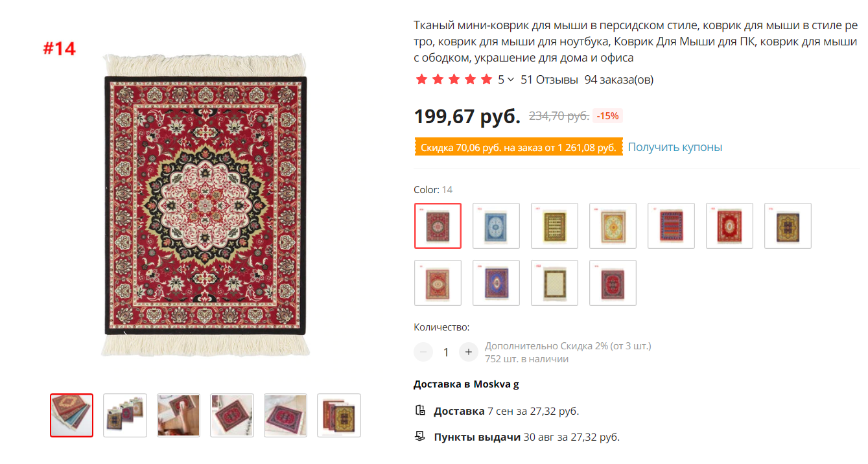
Task: Open the 51 Отзывы reviews link
Action: pos(549,80)
